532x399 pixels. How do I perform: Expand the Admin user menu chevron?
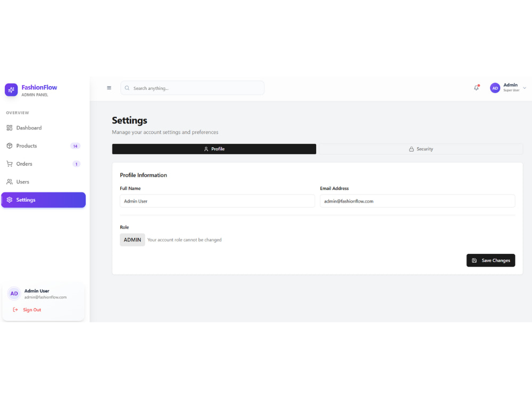point(525,88)
